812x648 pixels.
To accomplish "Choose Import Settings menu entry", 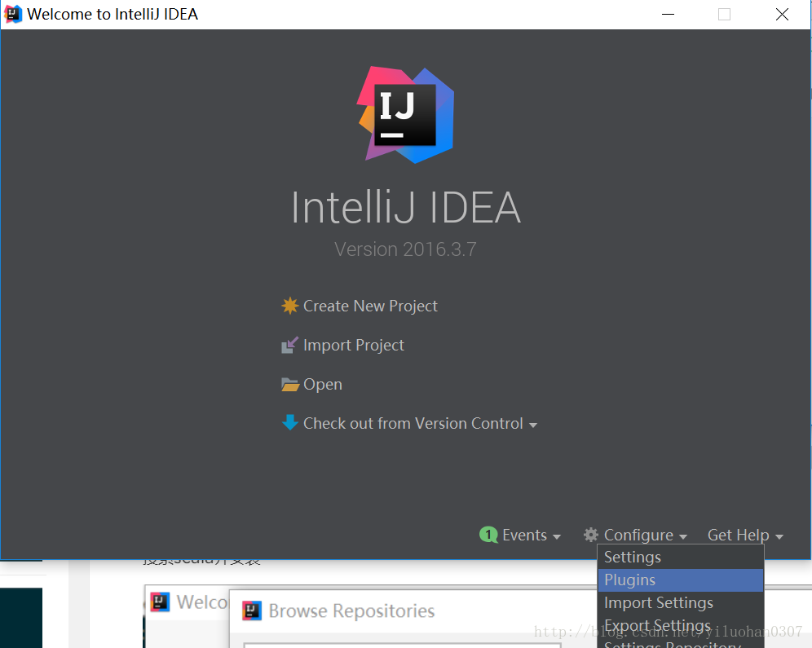I will (x=681, y=603).
